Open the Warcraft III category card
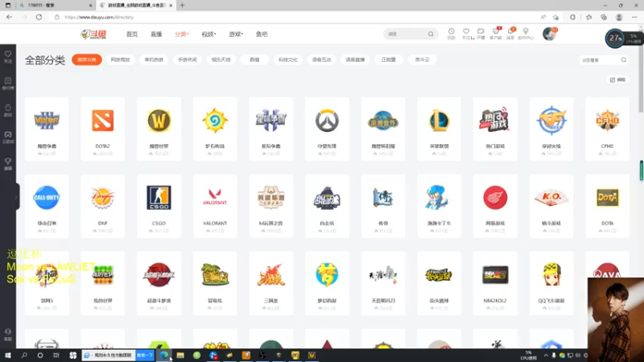The width and height of the screenshot is (644, 362). click(x=47, y=129)
